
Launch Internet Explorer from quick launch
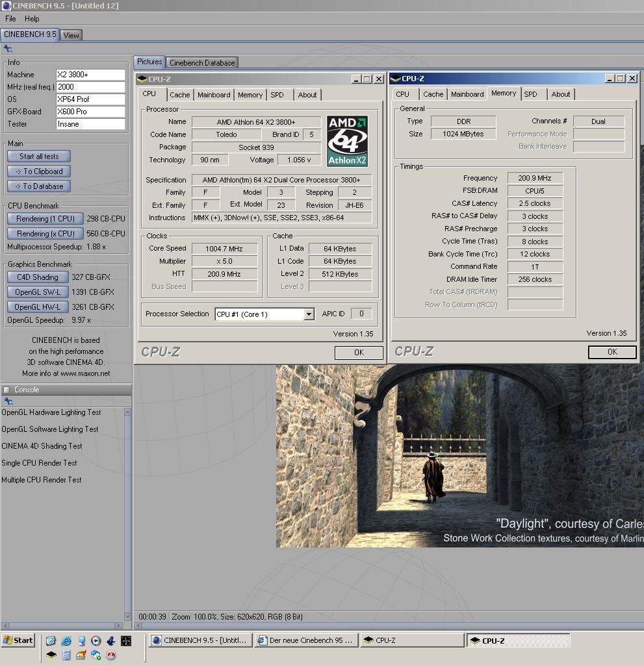66,641
